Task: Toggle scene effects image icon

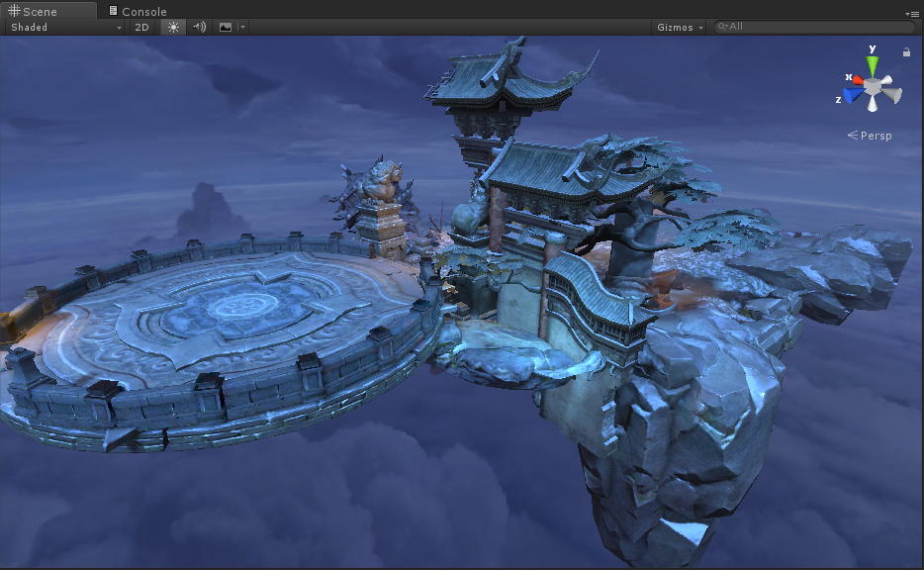Action: [x=226, y=27]
